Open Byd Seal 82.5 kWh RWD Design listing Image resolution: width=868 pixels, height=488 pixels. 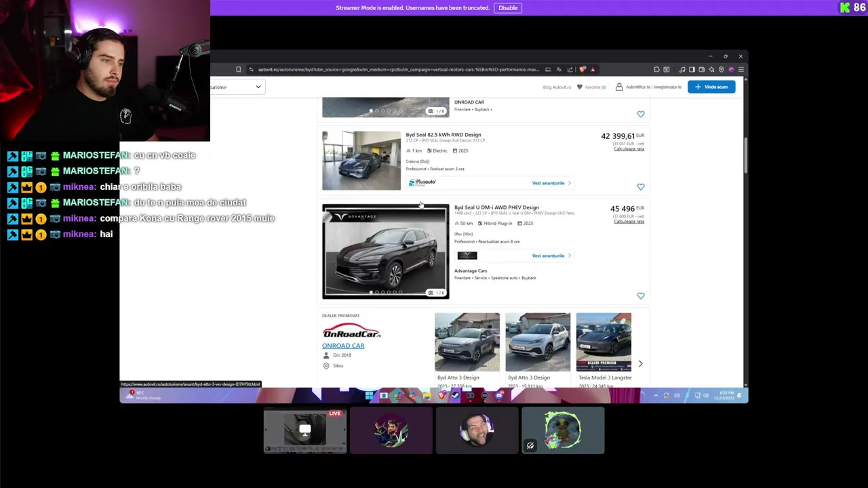(x=443, y=134)
